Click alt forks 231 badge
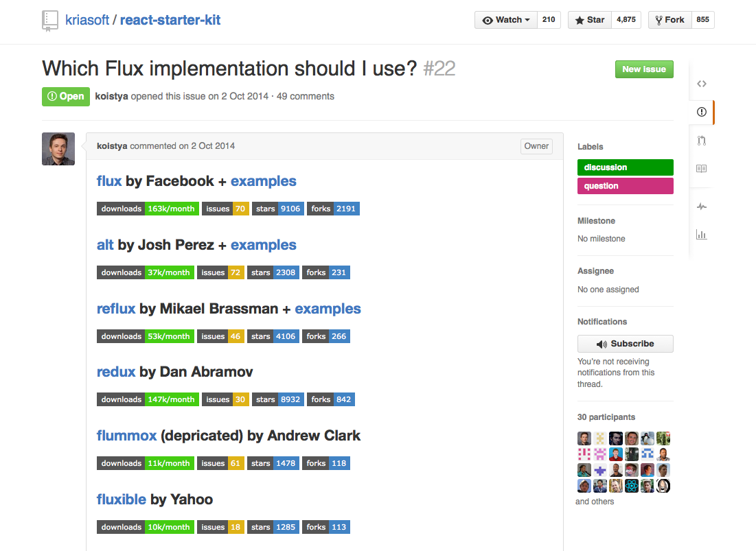 click(x=326, y=272)
